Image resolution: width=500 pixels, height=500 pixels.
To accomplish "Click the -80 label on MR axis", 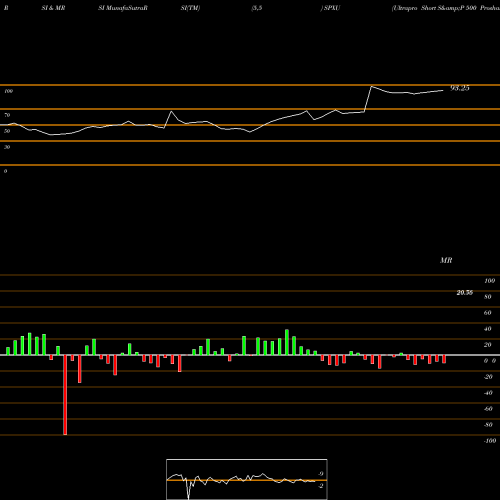I will pos(488,425).
